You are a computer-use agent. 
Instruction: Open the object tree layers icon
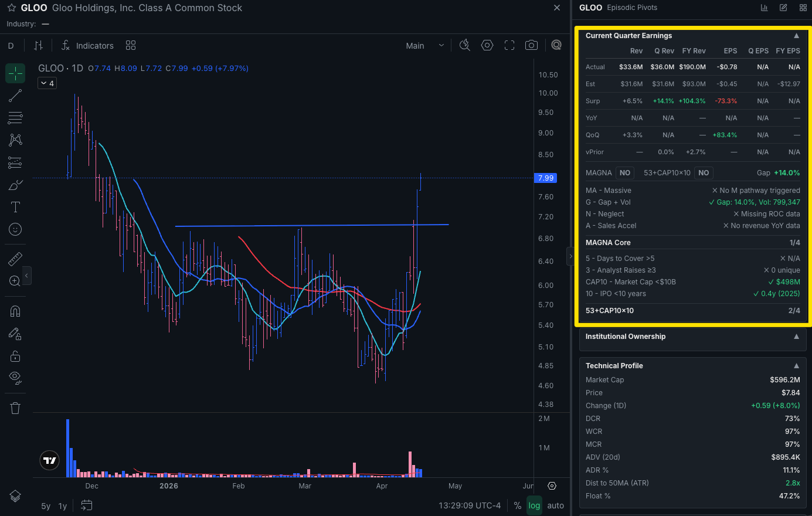(x=15, y=496)
